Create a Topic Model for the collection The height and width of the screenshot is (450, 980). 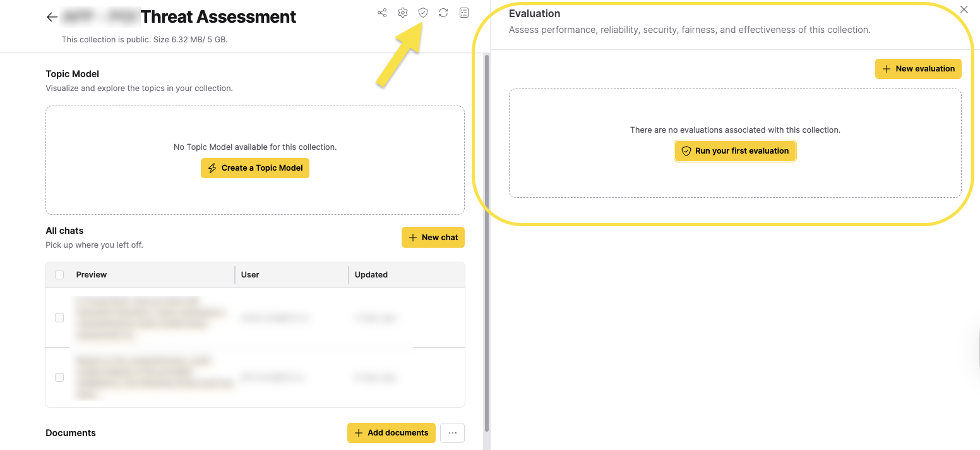coord(254,168)
